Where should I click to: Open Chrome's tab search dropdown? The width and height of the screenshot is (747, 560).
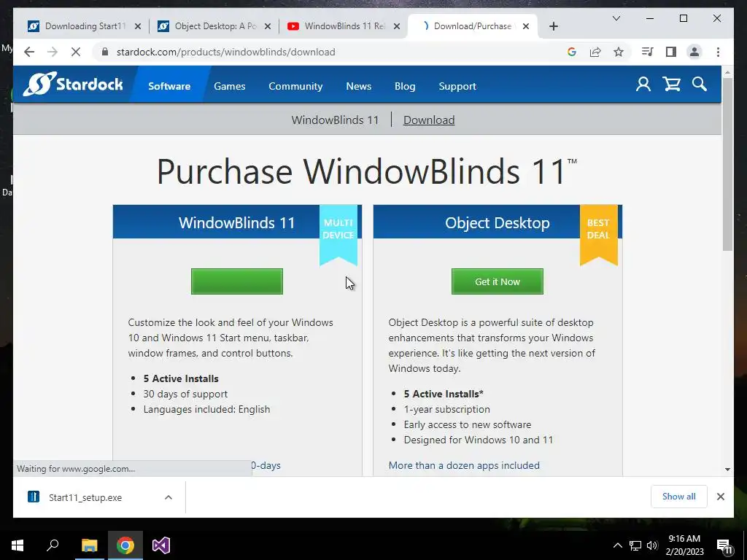616,18
